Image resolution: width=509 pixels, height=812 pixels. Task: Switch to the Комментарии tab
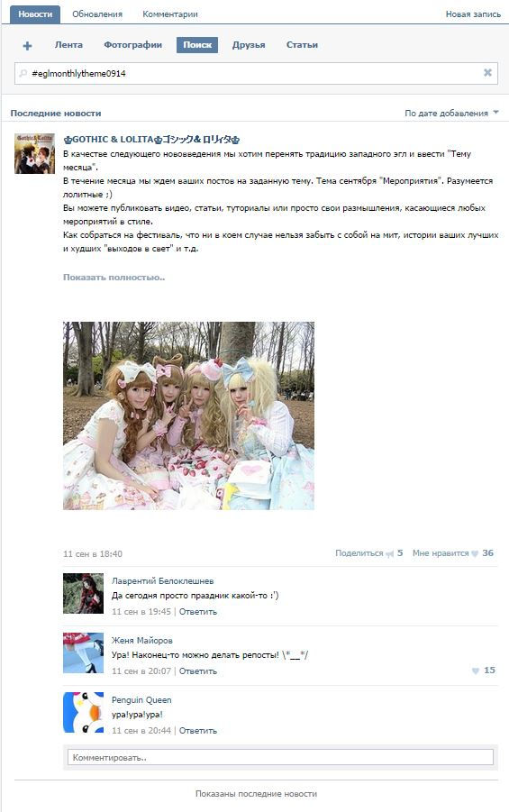[x=170, y=14]
